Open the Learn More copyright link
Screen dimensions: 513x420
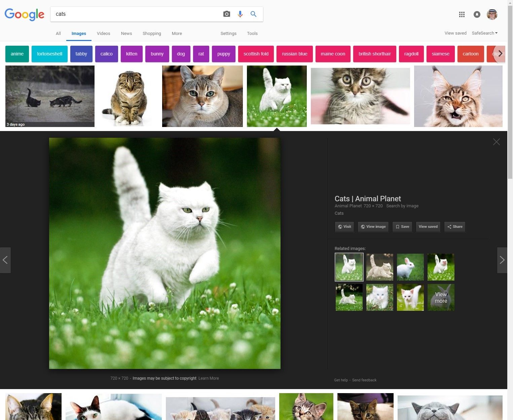pos(209,378)
